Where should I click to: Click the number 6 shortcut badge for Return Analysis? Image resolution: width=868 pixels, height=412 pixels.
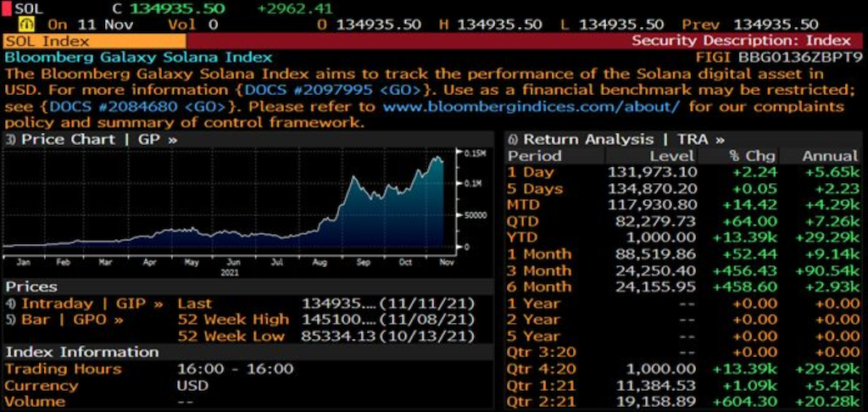tap(513, 140)
